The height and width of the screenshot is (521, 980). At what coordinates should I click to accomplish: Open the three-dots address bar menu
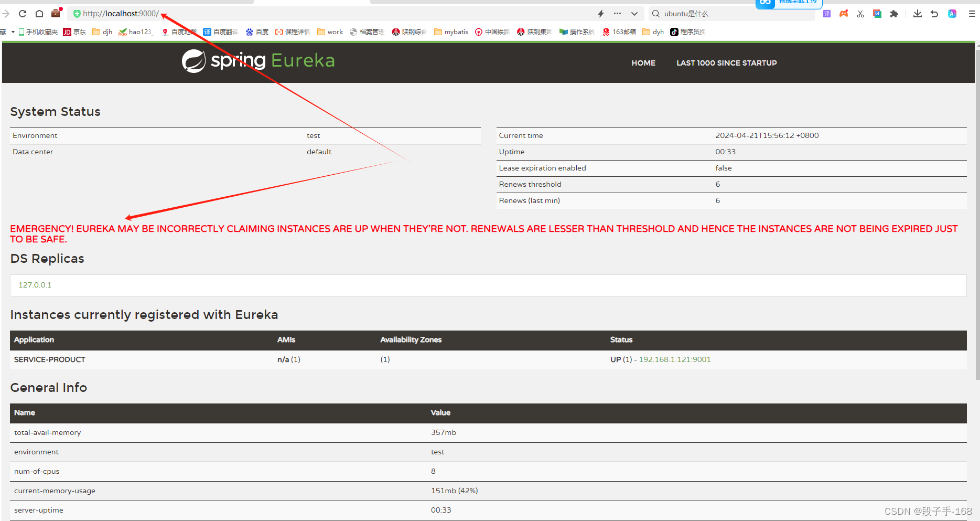pos(618,14)
